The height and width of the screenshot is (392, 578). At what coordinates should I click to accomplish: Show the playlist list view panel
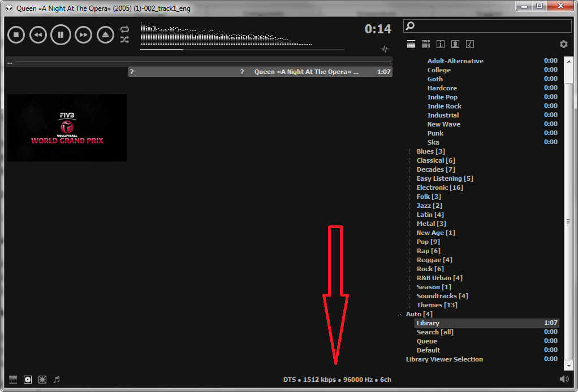(411, 44)
